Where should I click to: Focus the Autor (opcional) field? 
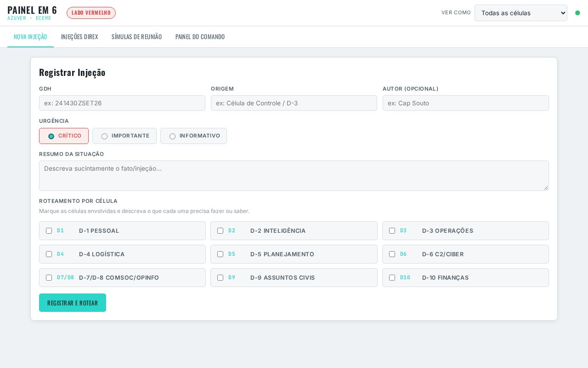point(466,103)
